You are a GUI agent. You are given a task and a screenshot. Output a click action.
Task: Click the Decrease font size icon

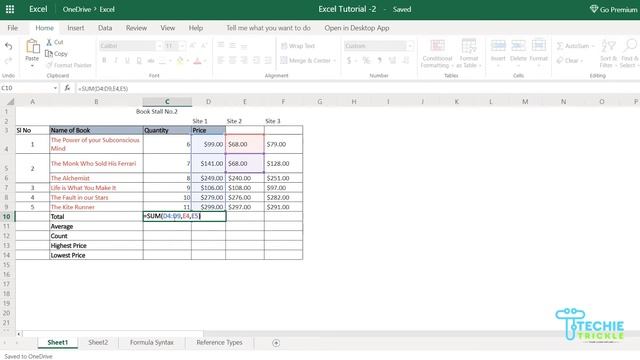[204, 46]
